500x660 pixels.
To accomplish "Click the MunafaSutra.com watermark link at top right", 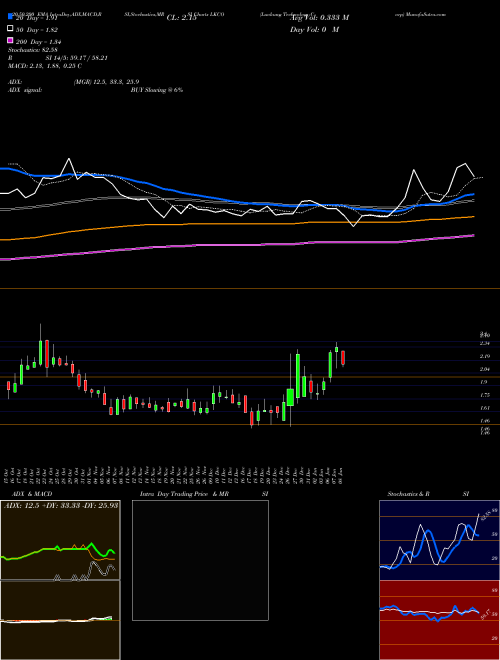I will (x=428, y=14).
